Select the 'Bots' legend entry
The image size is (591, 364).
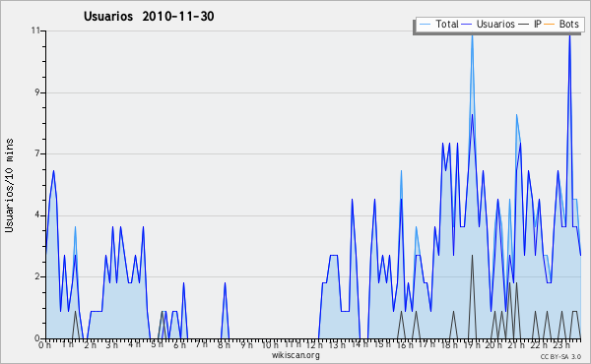click(561, 24)
